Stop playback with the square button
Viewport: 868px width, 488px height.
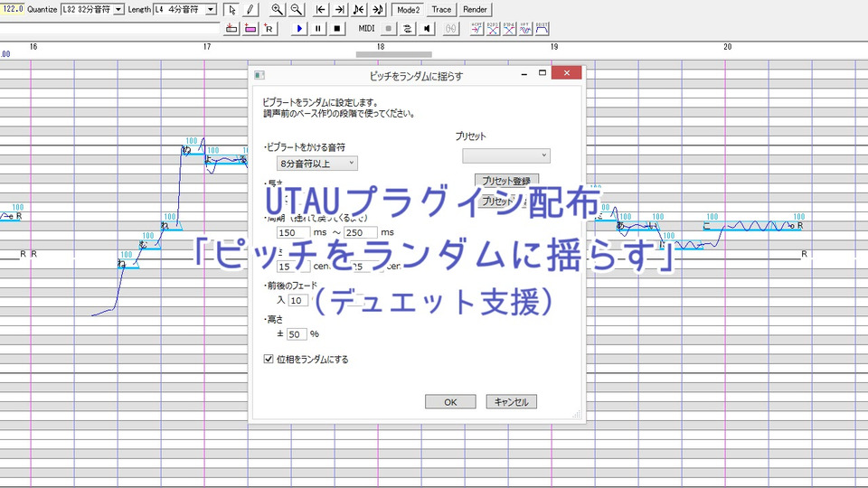[x=336, y=28]
